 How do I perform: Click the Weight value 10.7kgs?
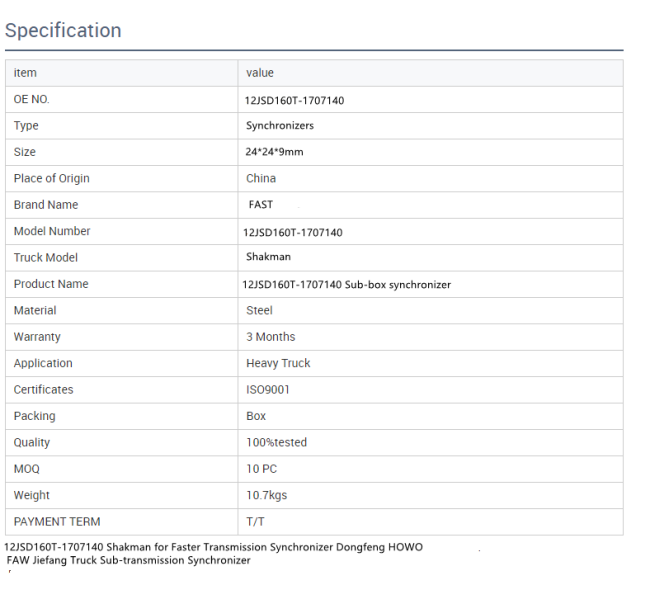[267, 495]
